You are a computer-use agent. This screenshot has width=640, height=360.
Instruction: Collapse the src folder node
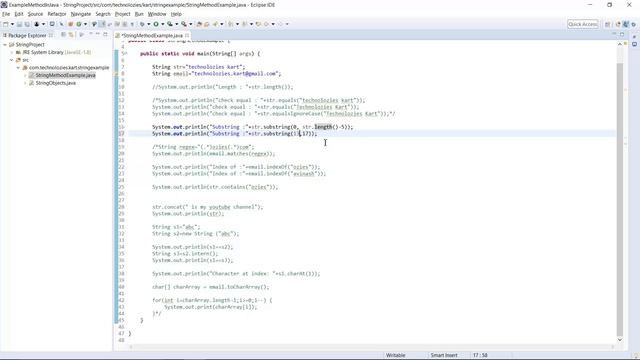(12, 60)
